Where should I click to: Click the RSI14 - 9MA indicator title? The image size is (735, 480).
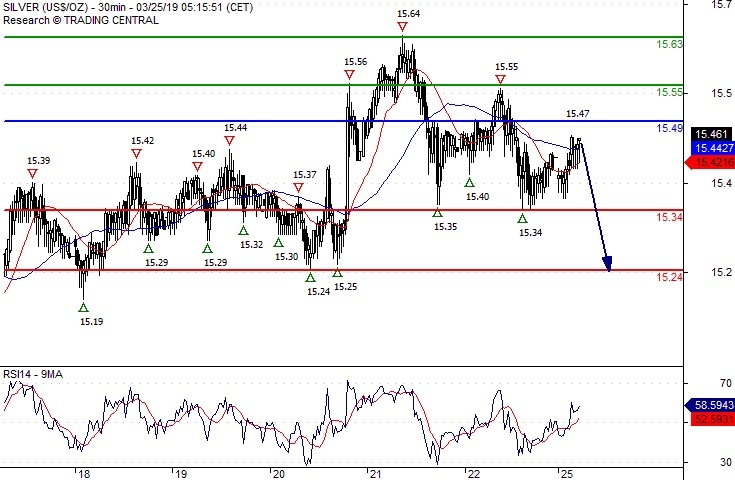(33, 374)
